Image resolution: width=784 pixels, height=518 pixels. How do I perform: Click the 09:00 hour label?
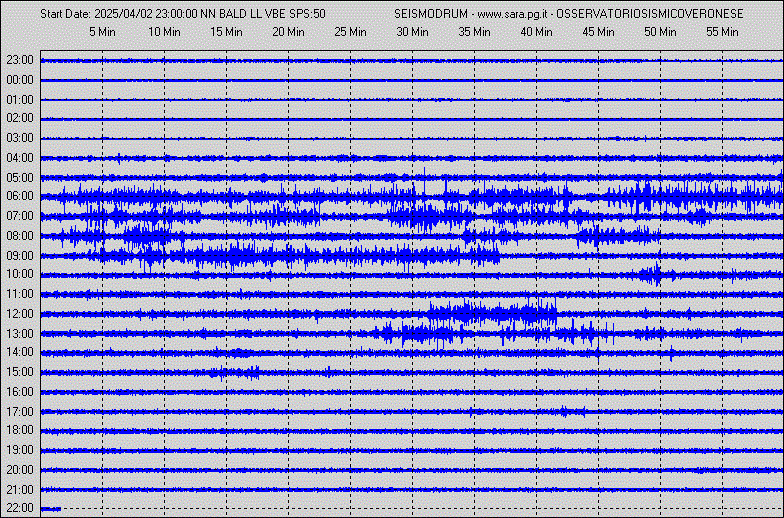click(20, 256)
